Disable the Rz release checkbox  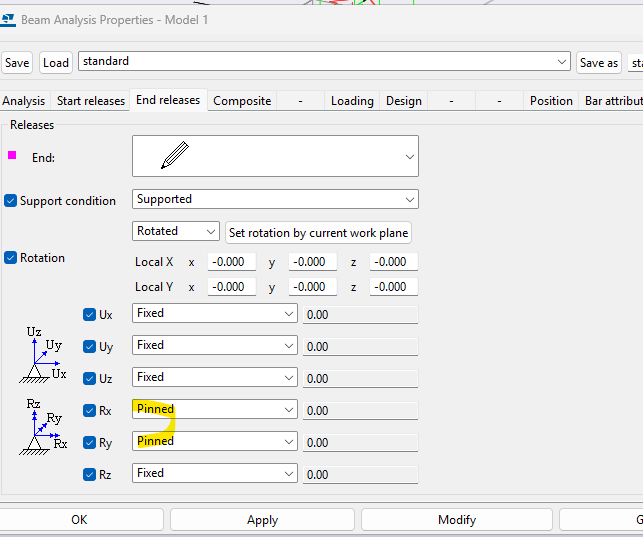90,474
